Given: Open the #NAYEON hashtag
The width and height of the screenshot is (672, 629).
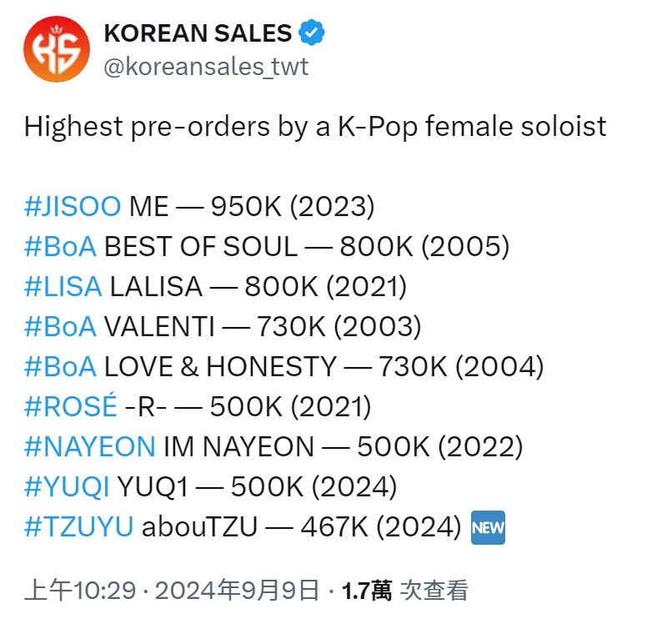Looking at the screenshot, I should [89, 446].
